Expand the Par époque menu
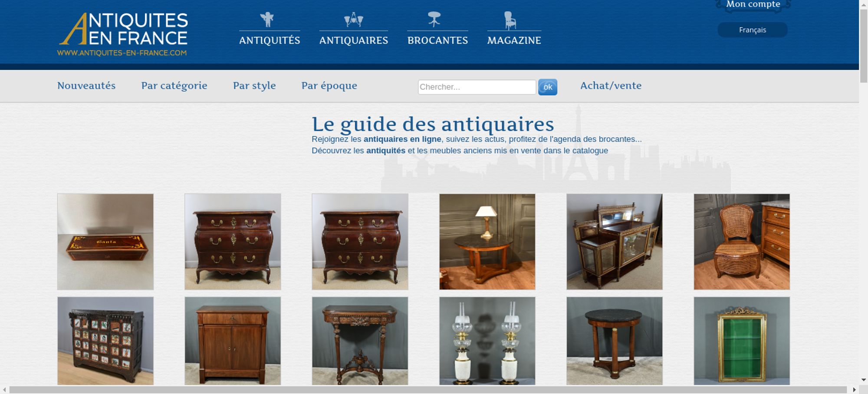Viewport: 868px width, 394px height. coord(329,86)
